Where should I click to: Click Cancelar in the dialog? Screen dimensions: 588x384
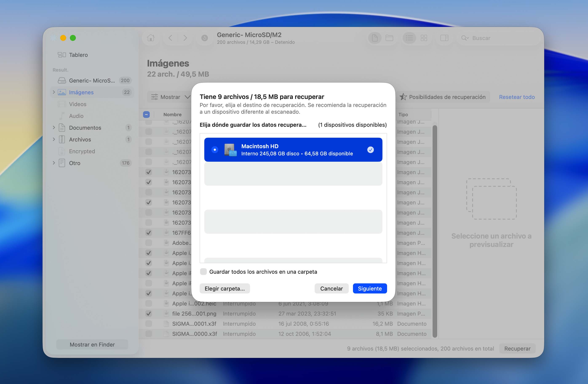(x=331, y=288)
